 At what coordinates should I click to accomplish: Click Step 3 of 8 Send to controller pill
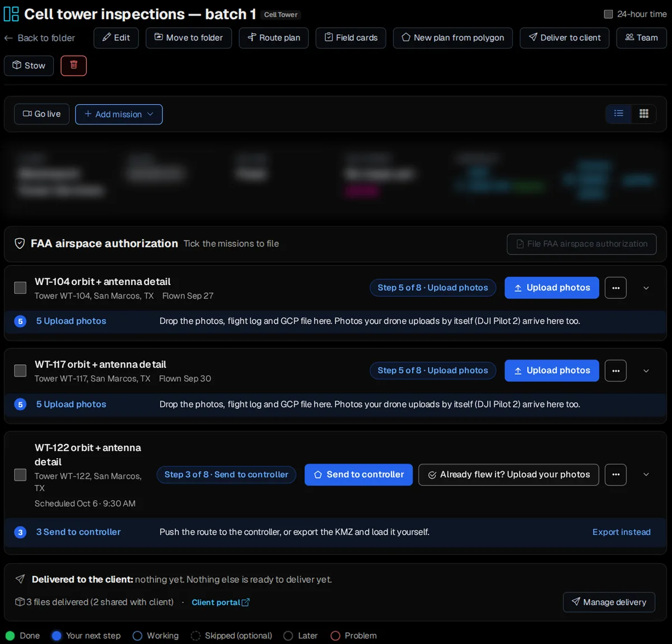click(226, 475)
